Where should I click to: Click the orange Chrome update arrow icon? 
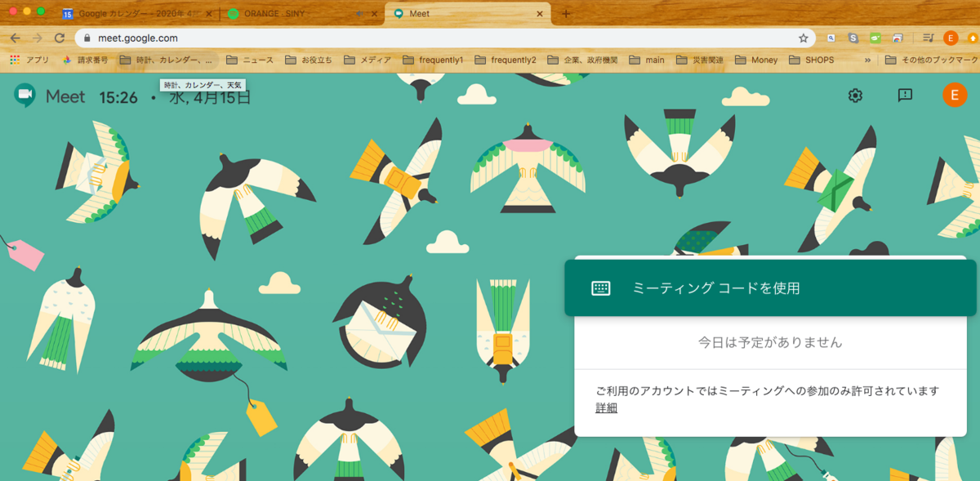click(973, 38)
